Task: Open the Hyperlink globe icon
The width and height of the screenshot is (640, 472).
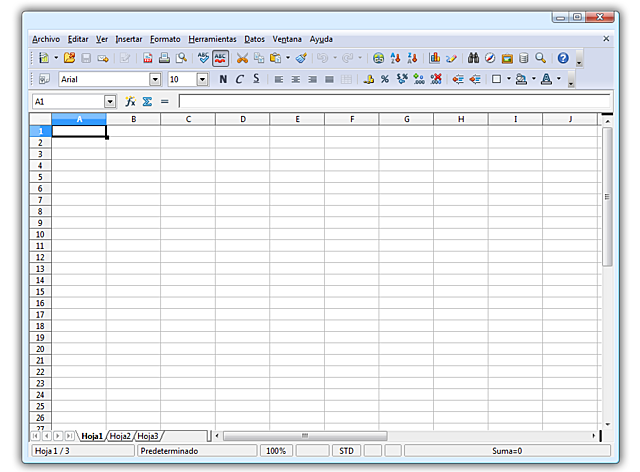Action: click(x=378, y=58)
